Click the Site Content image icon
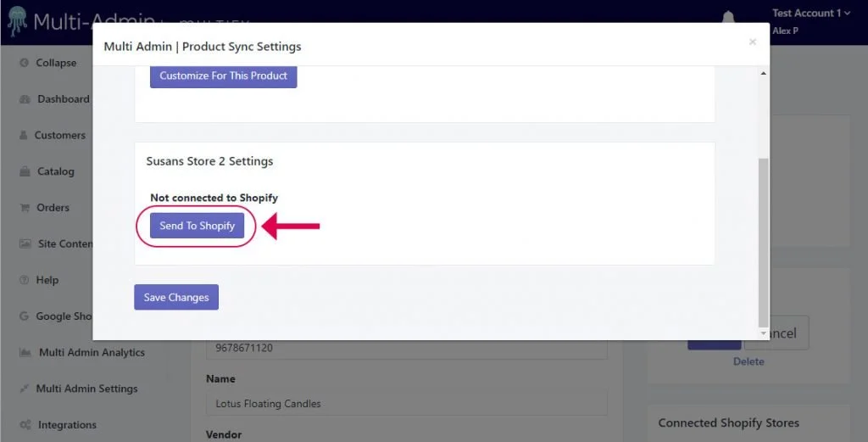 [25, 243]
